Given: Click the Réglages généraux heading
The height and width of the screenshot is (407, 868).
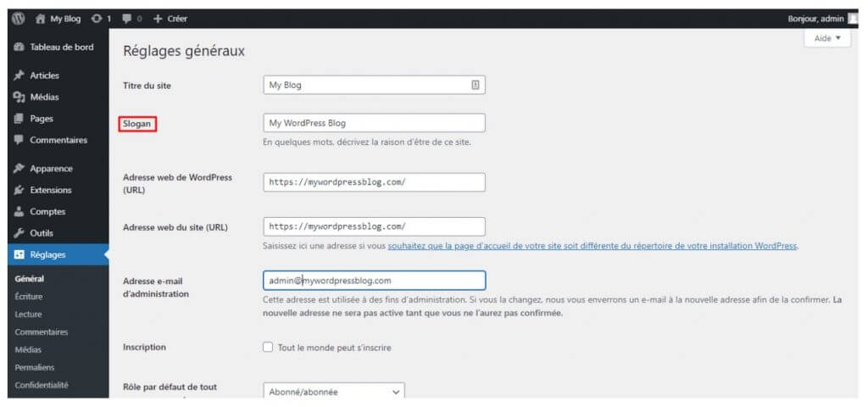Looking at the screenshot, I should (x=184, y=52).
